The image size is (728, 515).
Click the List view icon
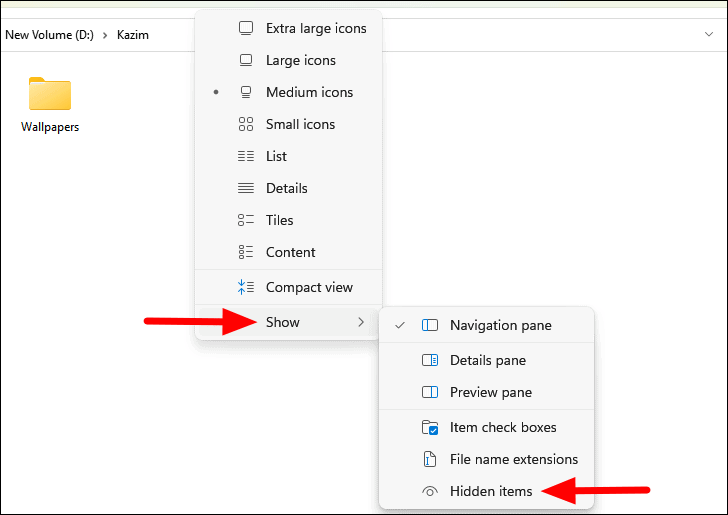[246, 156]
